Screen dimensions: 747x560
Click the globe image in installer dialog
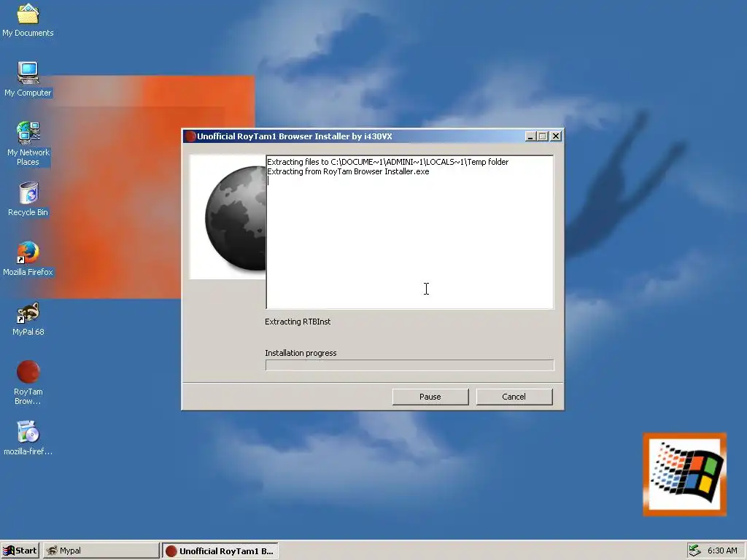coord(228,217)
